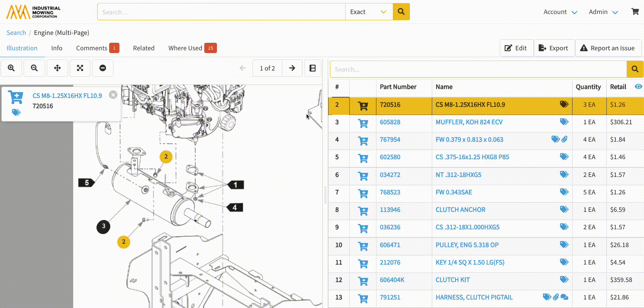Close the CS M8-1.25X16HX part popup
Image resolution: width=644 pixels, height=308 pixels.
pos(113,95)
